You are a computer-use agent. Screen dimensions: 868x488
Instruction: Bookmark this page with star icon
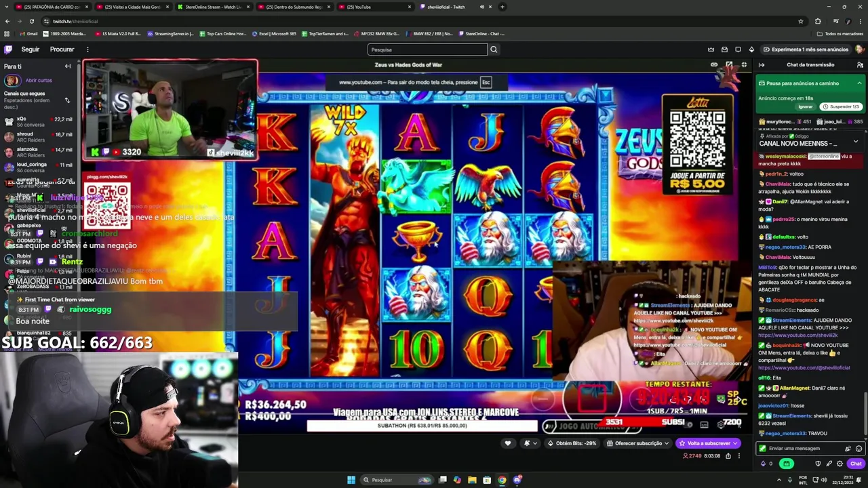tap(801, 21)
